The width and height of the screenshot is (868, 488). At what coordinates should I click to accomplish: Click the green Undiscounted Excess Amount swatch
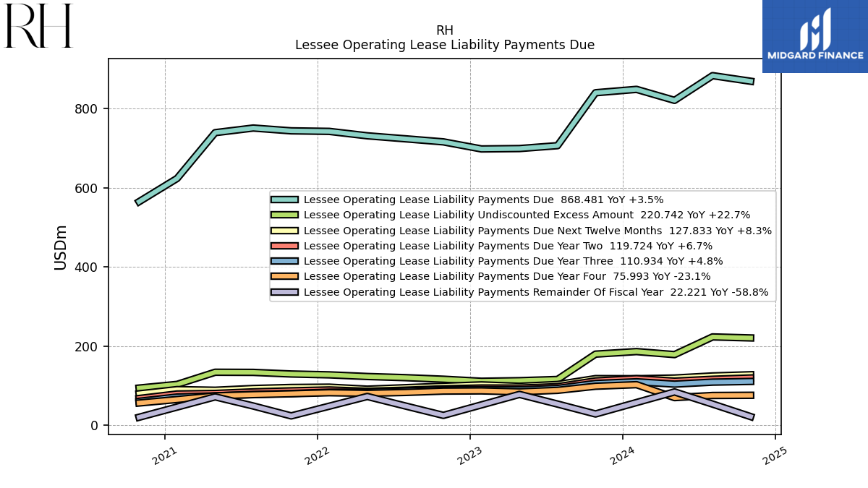[284, 215]
